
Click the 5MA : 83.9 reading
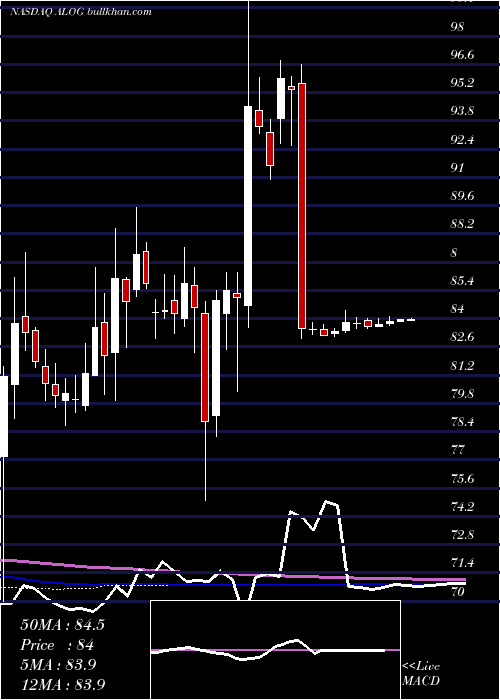point(58,665)
